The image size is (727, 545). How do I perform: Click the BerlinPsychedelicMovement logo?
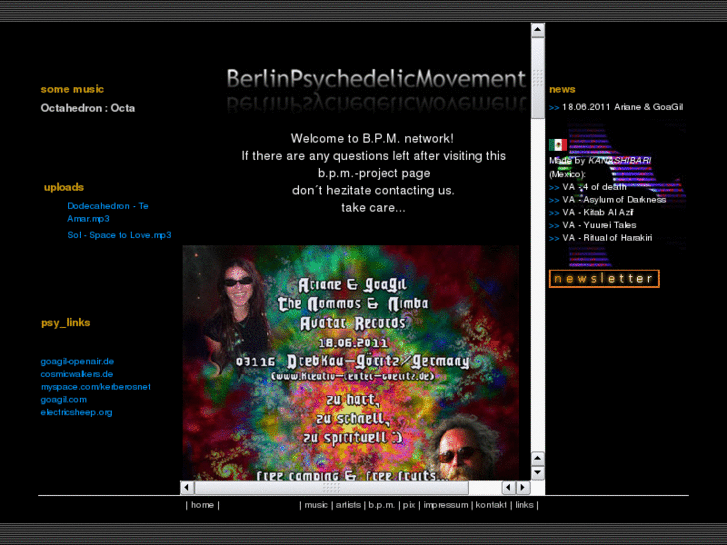click(376, 79)
